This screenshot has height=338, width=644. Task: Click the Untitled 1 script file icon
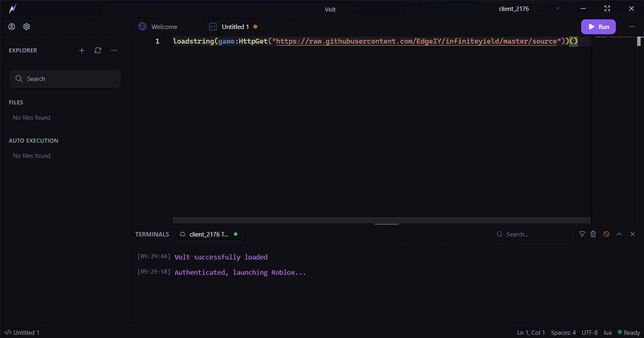(x=213, y=27)
